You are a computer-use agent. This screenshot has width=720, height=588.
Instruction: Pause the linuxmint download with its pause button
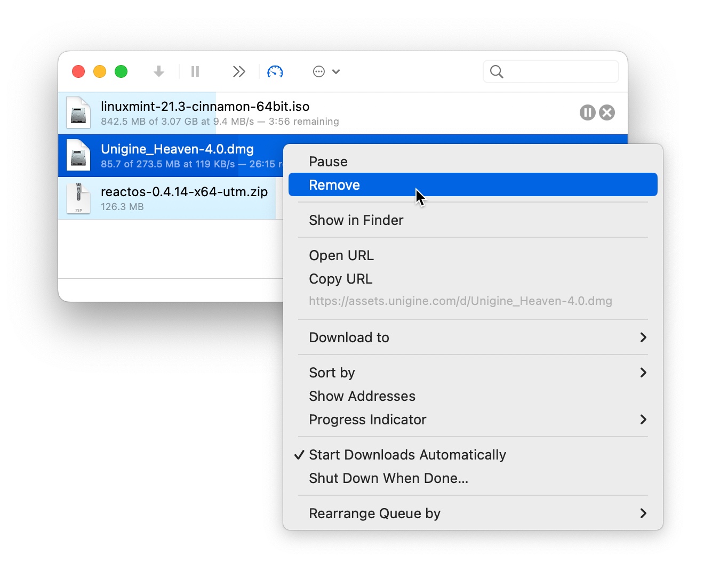(587, 112)
